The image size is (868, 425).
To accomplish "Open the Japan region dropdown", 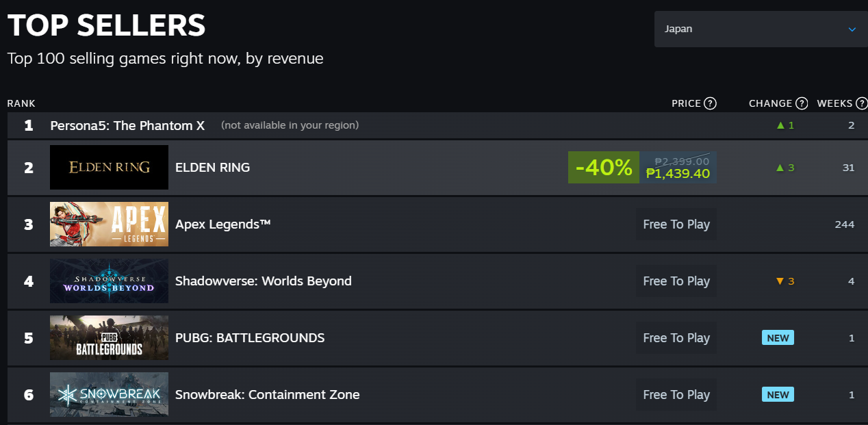I will [761, 29].
